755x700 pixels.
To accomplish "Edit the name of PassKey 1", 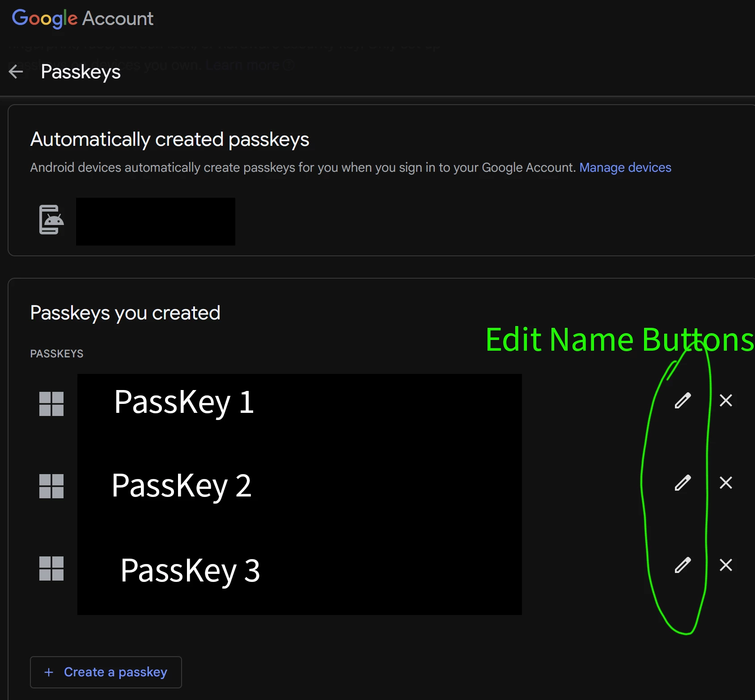I will [683, 400].
